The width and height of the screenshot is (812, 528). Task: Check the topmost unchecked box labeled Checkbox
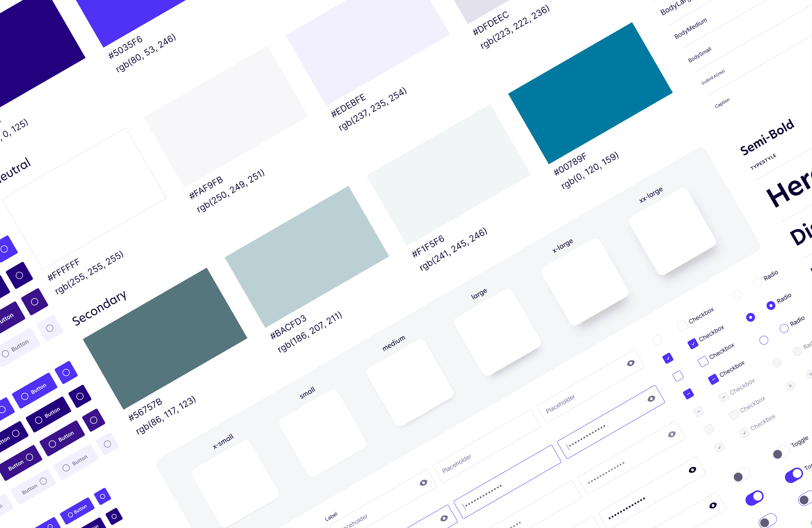(x=682, y=325)
